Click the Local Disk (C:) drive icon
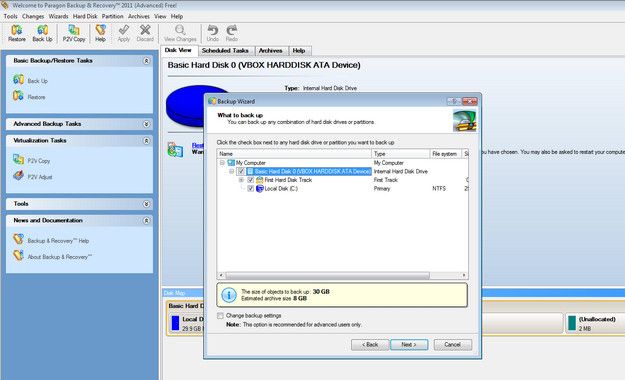The width and height of the screenshot is (625, 380). [259, 189]
